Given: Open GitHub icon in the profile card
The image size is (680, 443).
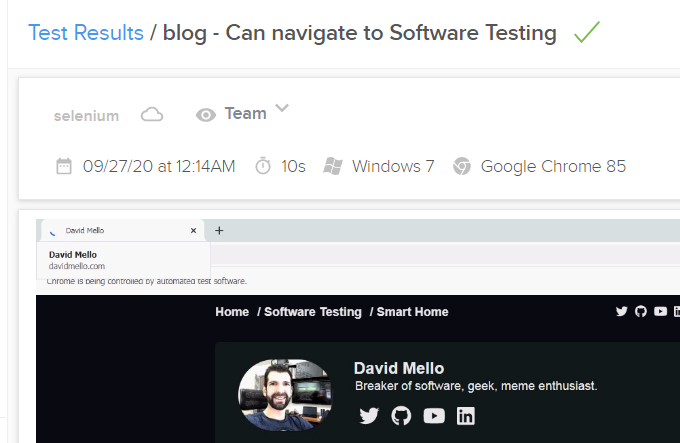Looking at the screenshot, I should click(401, 416).
